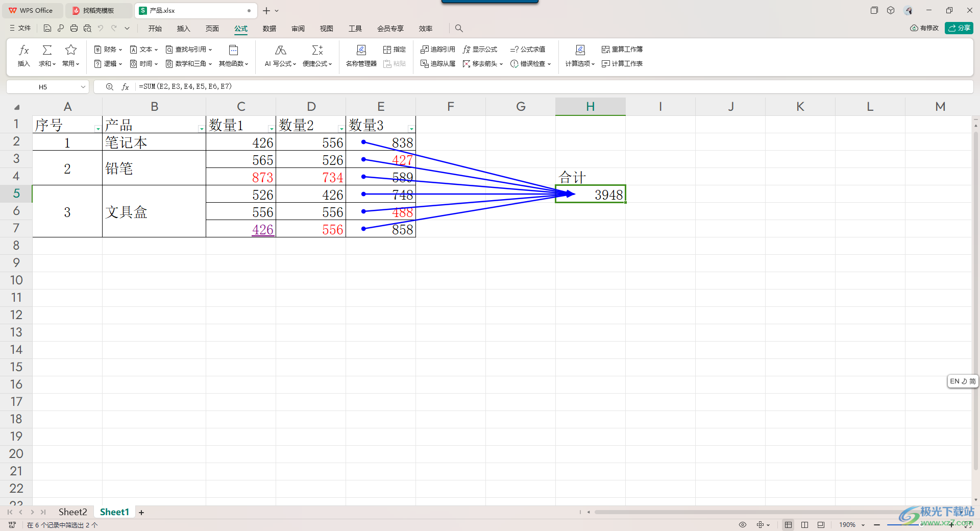Click the Print icon in quick toolbar
The image size is (980, 531).
click(x=74, y=29)
